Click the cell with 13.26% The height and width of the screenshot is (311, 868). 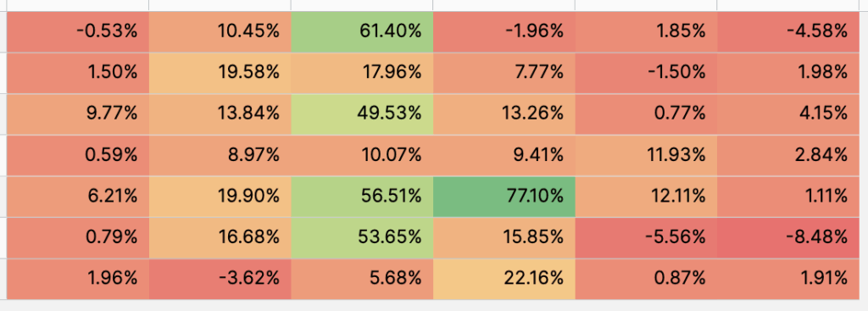click(504, 114)
